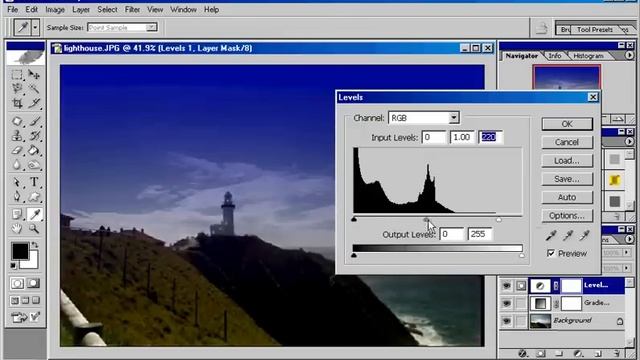Click the Save... button
This screenshot has width=640, height=360.
(567, 179)
